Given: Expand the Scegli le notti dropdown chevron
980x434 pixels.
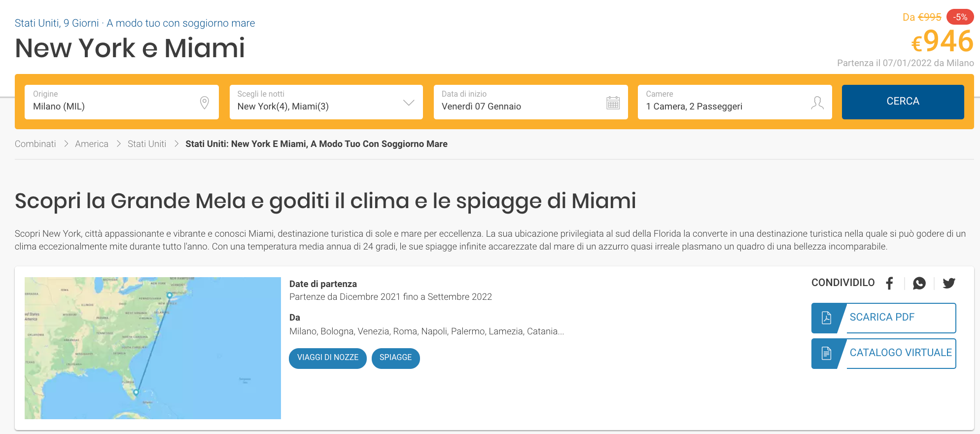Looking at the screenshot, I should (x=408, y=103).
